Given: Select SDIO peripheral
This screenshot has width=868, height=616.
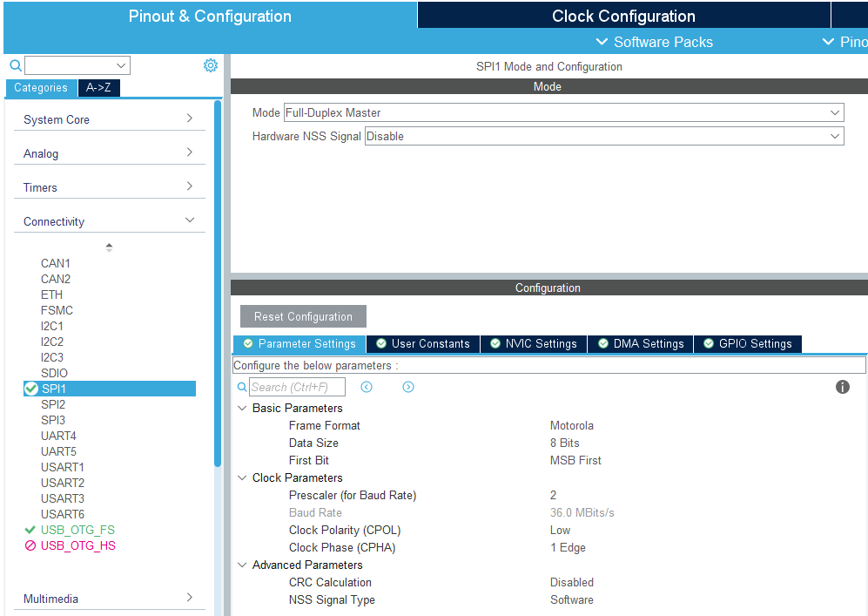Looking at the screenshot, I should (x=54, y=373).
